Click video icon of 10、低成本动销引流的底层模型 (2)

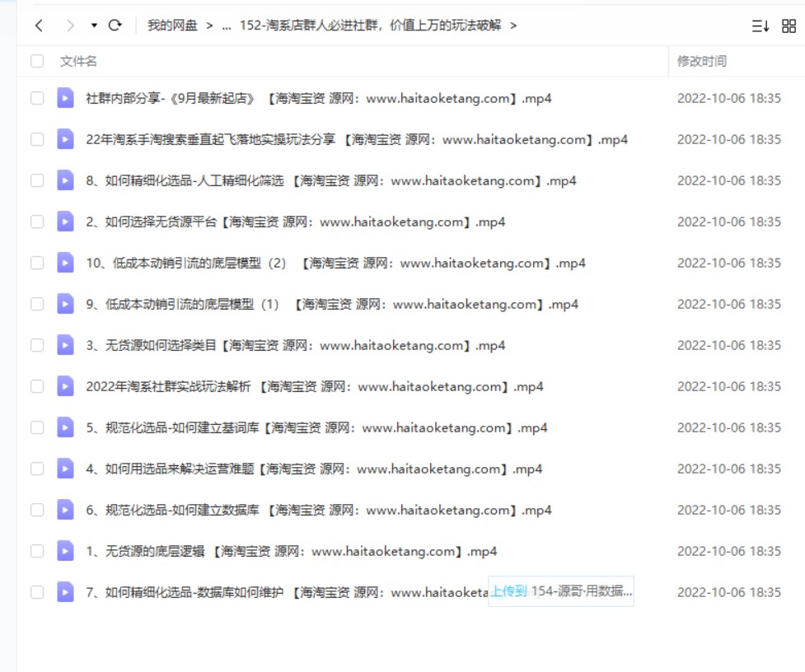click(x=65, y=263)
